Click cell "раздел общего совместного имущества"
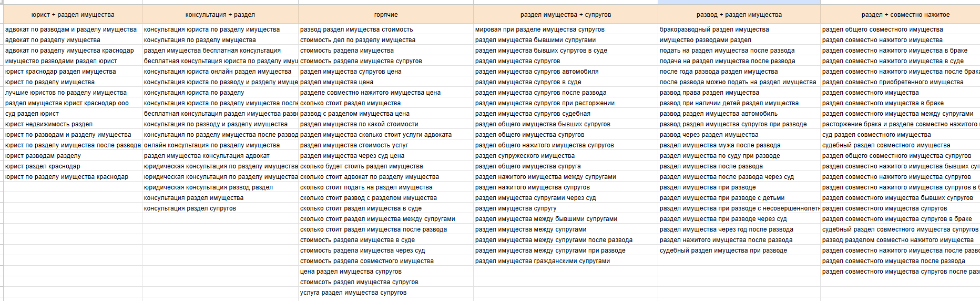 (x=900, y=29)
